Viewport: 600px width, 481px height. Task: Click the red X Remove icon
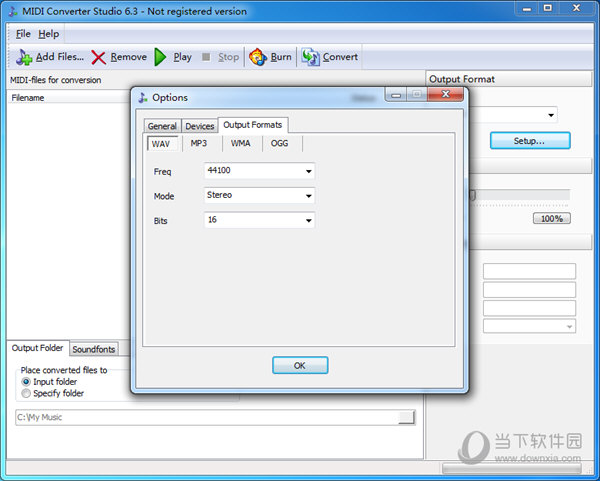pos(98,58)
